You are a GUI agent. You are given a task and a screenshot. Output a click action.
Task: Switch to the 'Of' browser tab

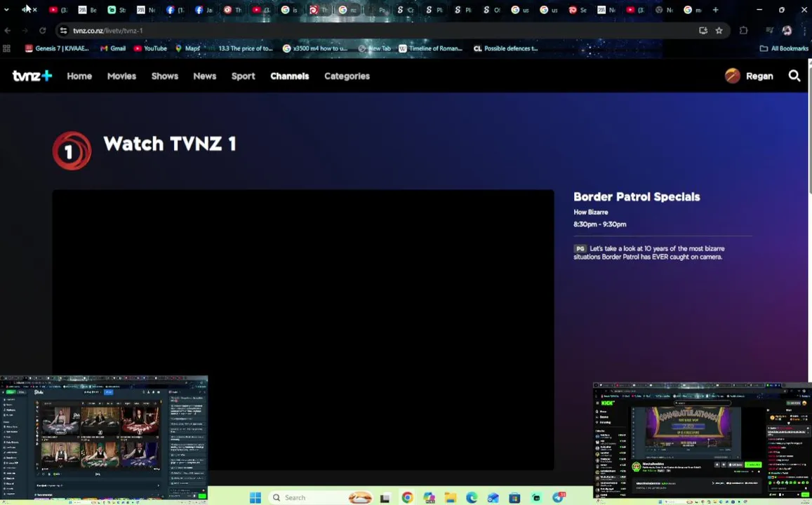(491, 10)
